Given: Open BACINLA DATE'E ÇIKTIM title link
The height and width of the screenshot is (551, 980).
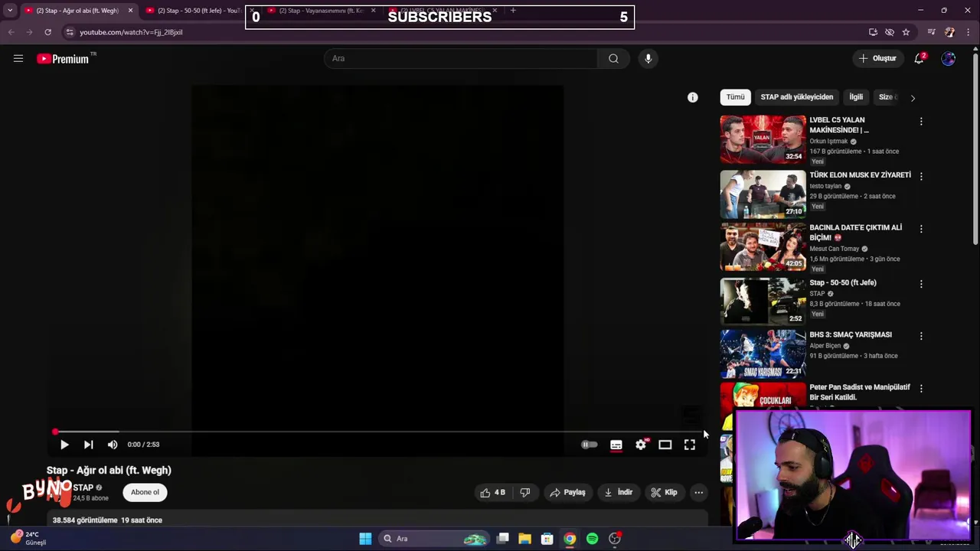Looking at the screenshot, I should [855, 233].
